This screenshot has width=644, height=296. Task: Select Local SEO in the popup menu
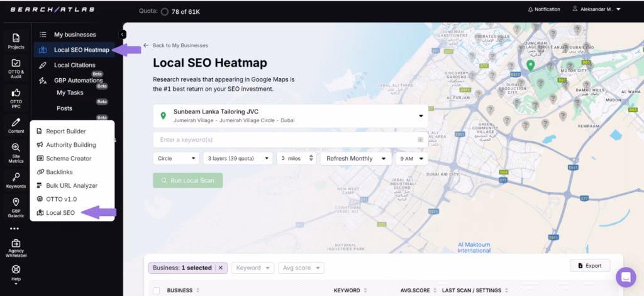(60, 213)
